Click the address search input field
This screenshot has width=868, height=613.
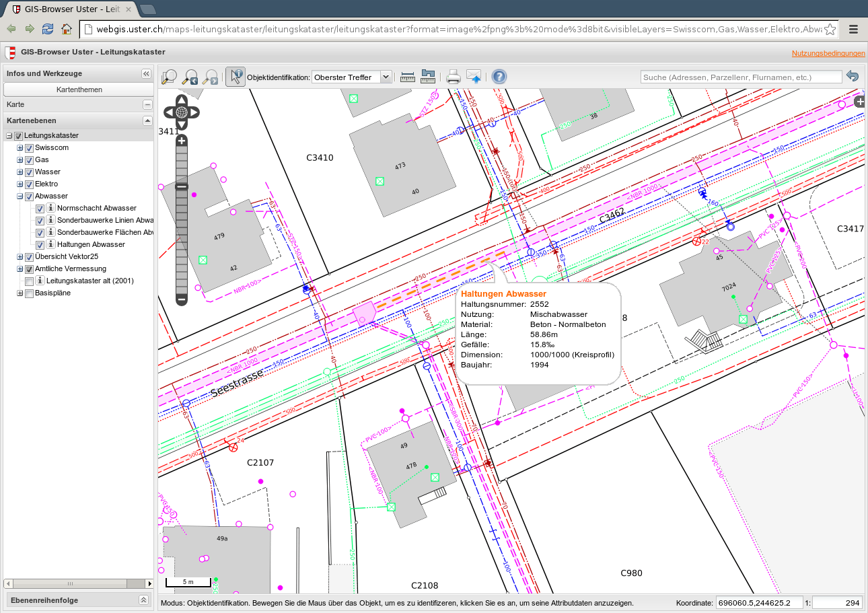coord(740,77)
